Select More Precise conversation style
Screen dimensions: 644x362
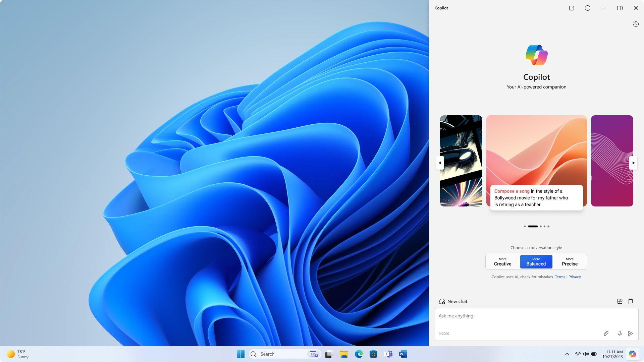click(x=569, y=262)
